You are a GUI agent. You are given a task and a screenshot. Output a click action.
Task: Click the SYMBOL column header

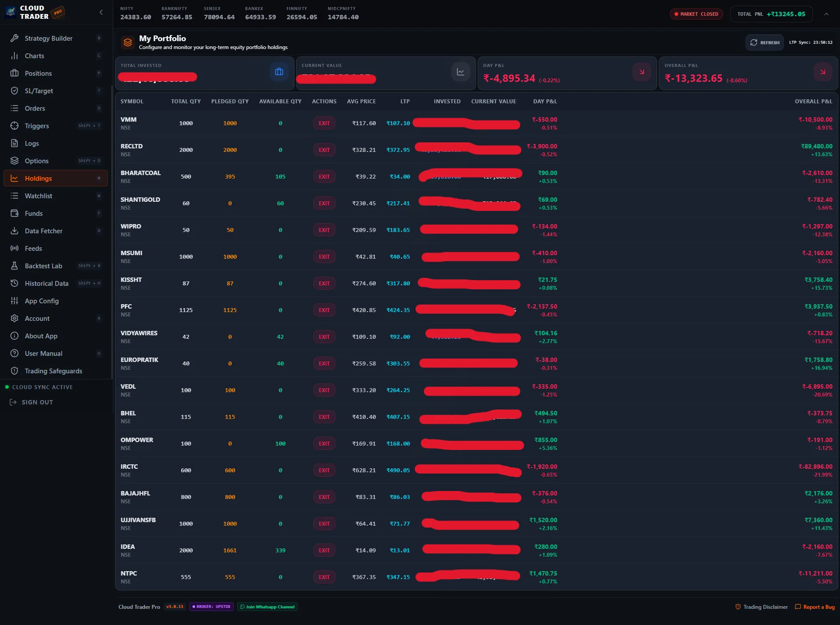[132, 101]
